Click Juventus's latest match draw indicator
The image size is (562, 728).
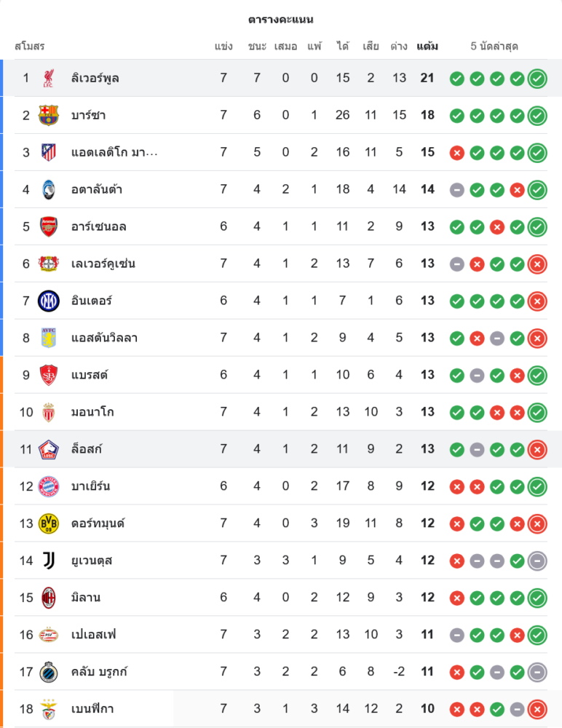[537, 561]
